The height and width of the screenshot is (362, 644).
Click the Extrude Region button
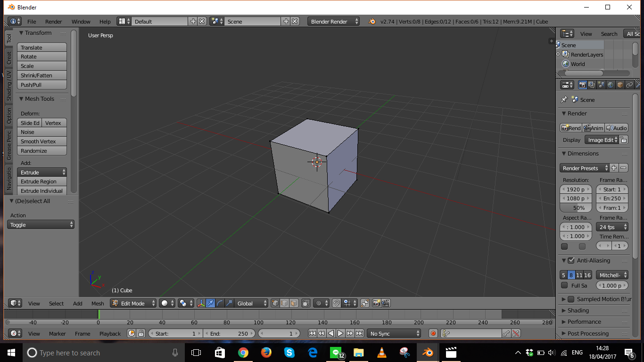(x=42, y=181)
